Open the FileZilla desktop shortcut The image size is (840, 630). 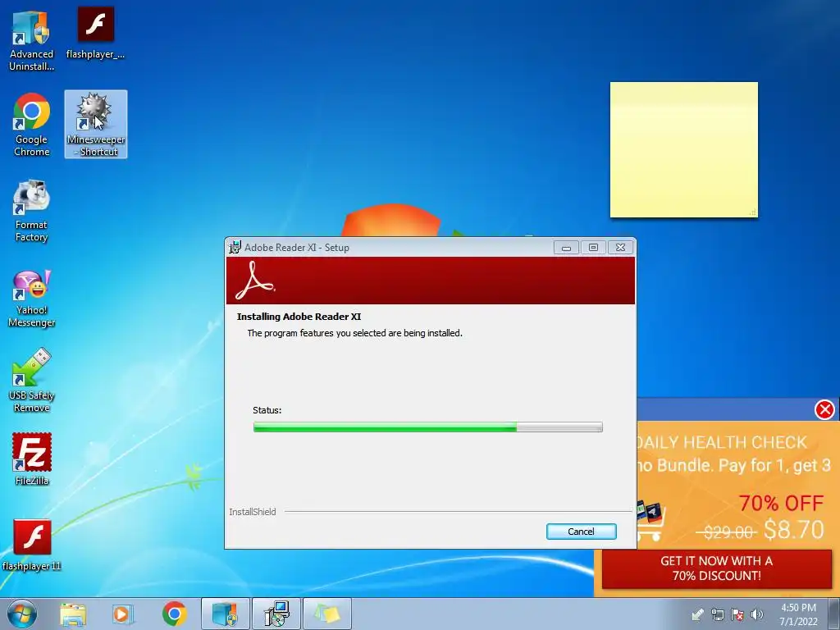32,459
